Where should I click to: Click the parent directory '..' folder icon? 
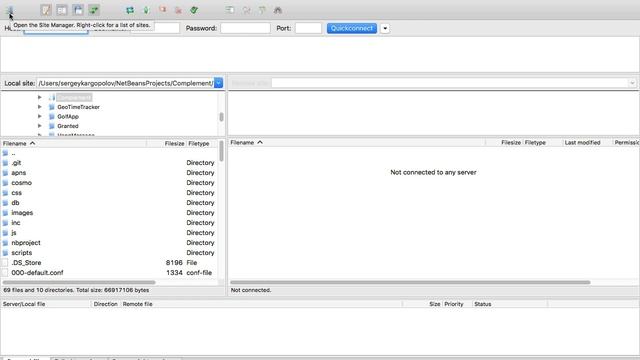pyautogui.click(x=5, y=153)
